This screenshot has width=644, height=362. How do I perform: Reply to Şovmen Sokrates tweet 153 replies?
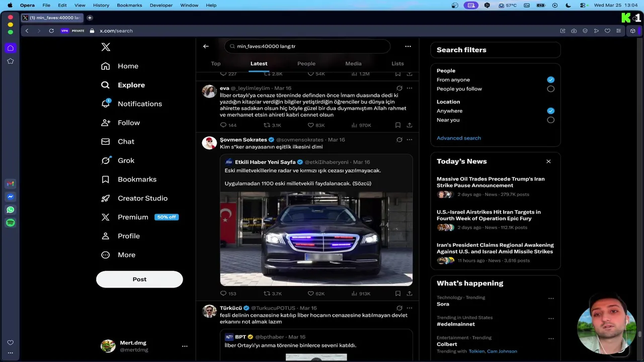(228, 294)
